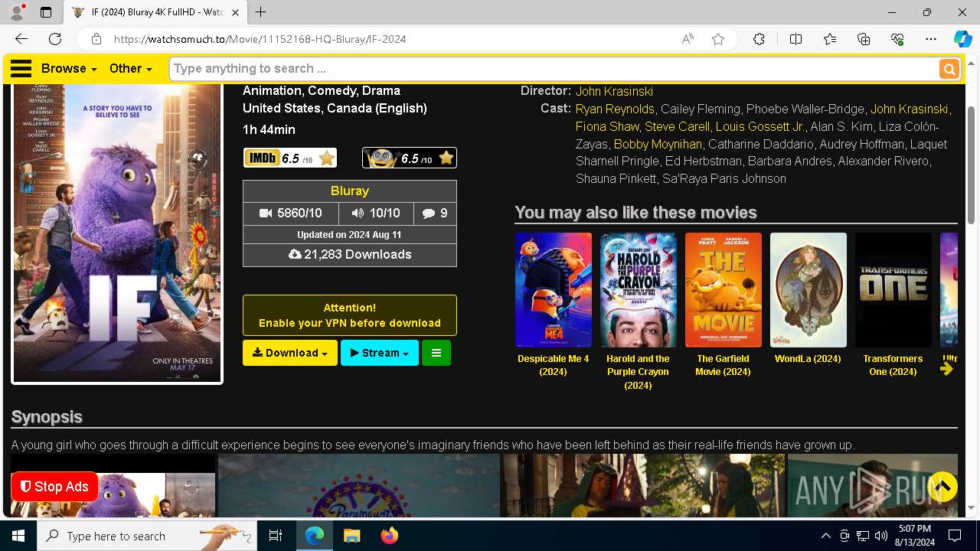Close the IF (2024) Bluray tab
Screen dimensions: 980x551
[236, 13]
